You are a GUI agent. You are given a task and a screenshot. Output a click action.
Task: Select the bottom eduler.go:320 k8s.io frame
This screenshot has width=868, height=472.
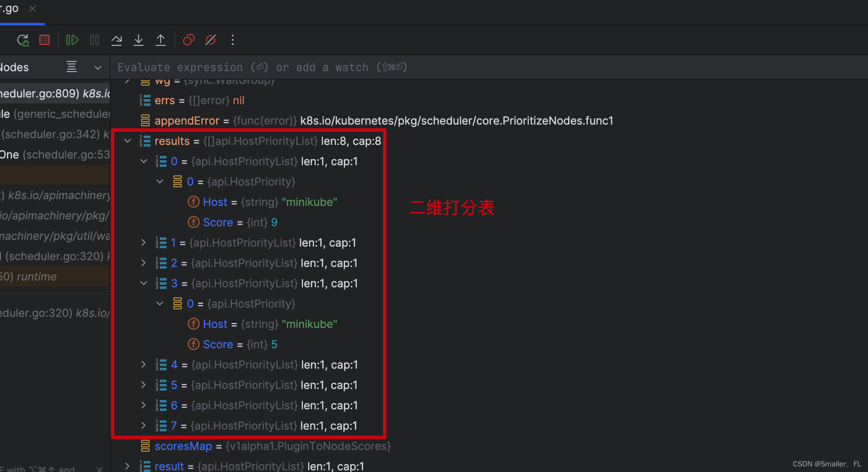point(55,313)
